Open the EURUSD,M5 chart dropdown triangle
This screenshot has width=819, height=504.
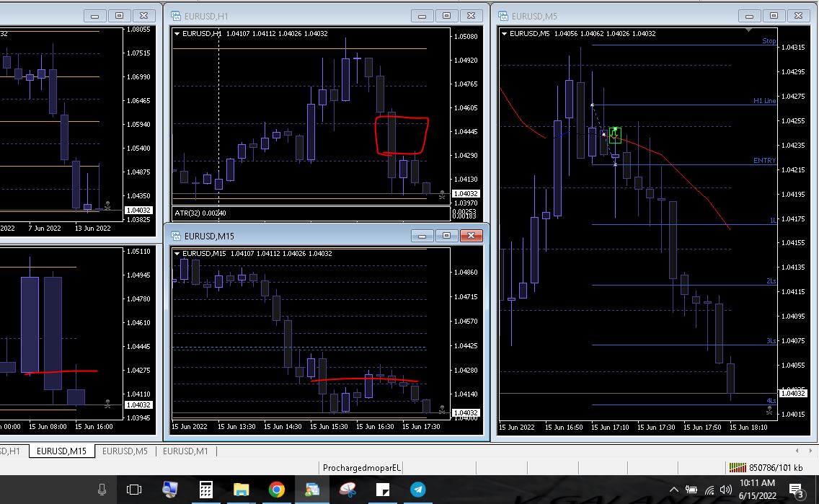(504, 33)
